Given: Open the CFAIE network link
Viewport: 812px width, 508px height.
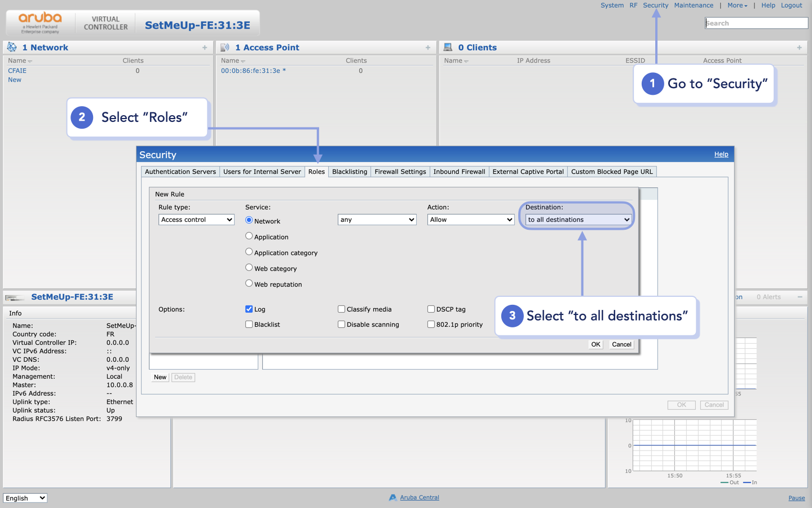Looking at the screenshot, I should coord(17,71).
